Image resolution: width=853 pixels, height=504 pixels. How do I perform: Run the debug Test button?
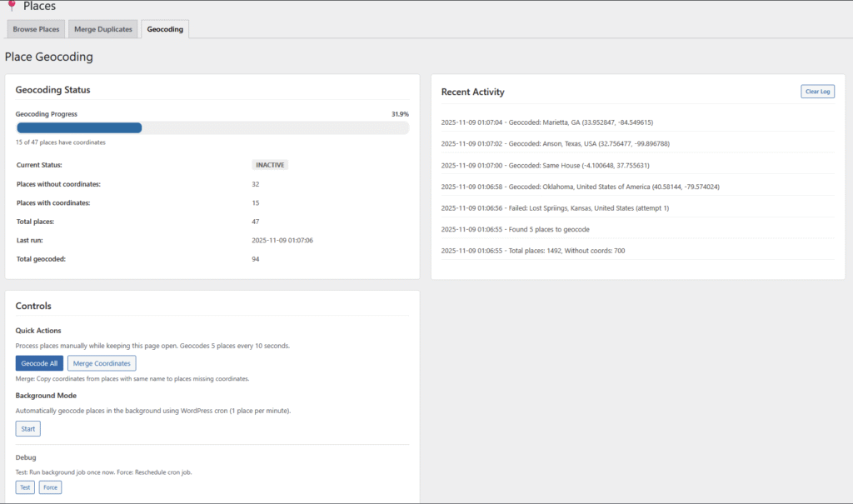pyautogui.click(x=25, y=487)
